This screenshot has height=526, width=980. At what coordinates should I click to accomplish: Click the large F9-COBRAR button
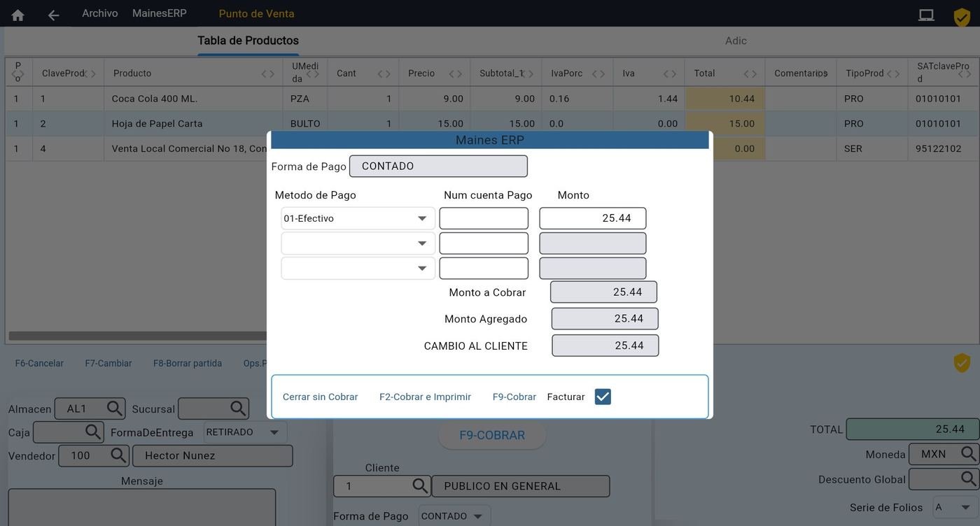pos(492,435)
